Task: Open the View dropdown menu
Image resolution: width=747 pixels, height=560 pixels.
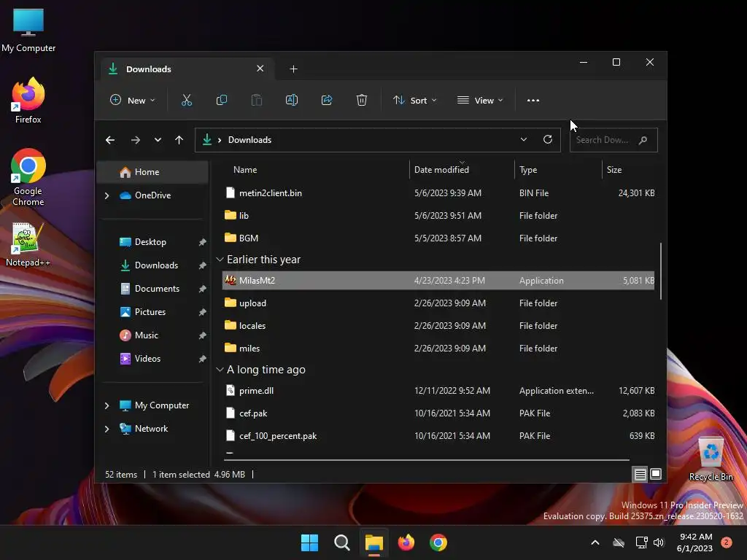Action: 480,100
